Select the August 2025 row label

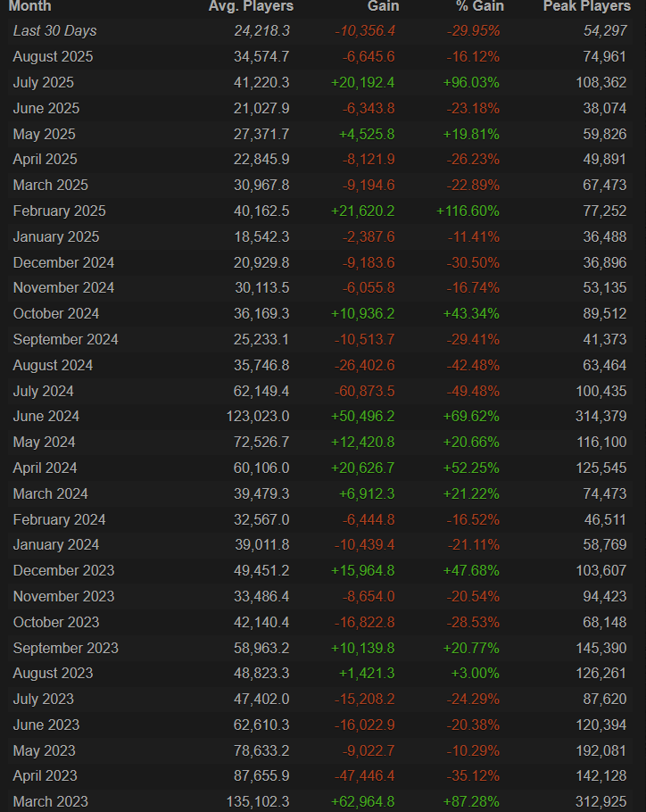pos(53,56)
